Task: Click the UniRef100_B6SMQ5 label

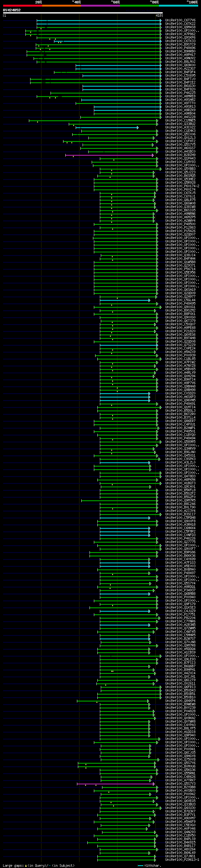Action: 180,176
